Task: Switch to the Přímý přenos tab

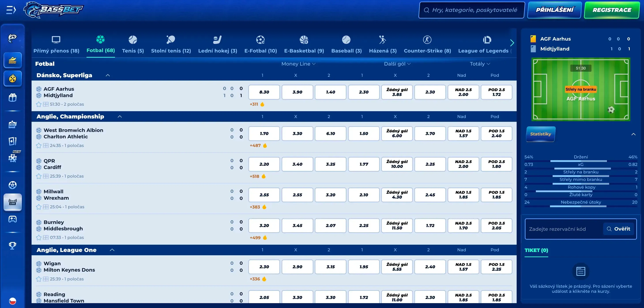Action: coord(56,45)
